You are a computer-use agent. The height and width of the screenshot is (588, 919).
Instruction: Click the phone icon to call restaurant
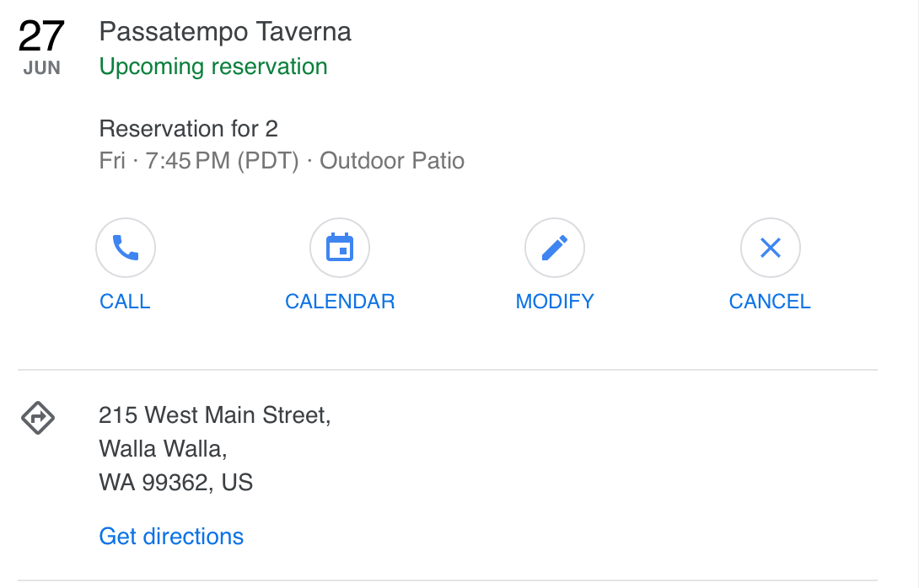(126, 249)
